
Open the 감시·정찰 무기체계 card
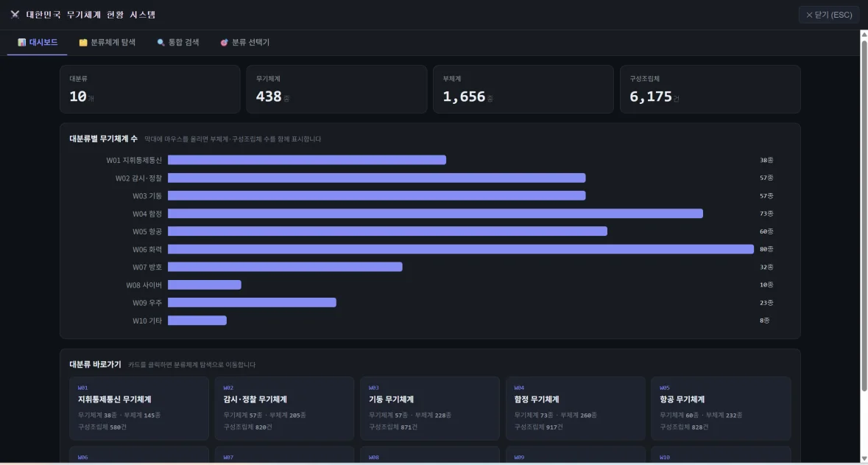coord(284,408)
